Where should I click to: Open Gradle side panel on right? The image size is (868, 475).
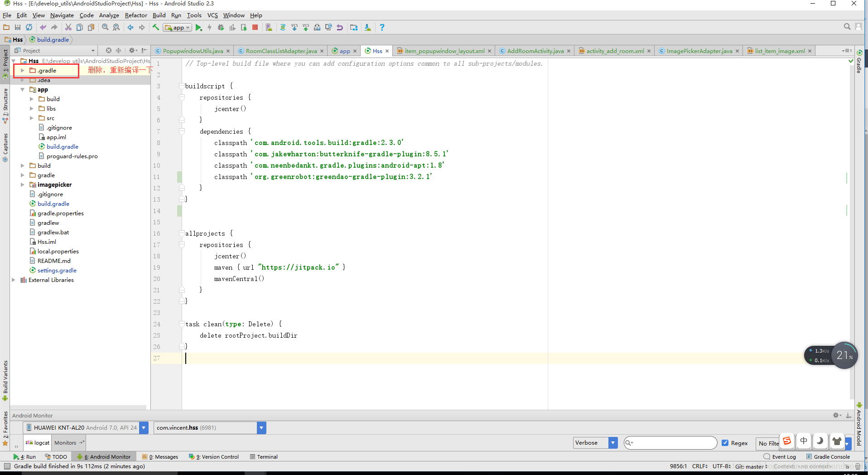coord(859,62)
